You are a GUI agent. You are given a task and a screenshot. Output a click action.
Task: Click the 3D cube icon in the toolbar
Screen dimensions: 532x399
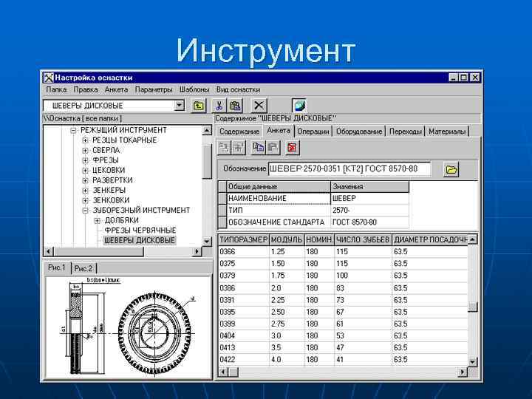point(299,106)
